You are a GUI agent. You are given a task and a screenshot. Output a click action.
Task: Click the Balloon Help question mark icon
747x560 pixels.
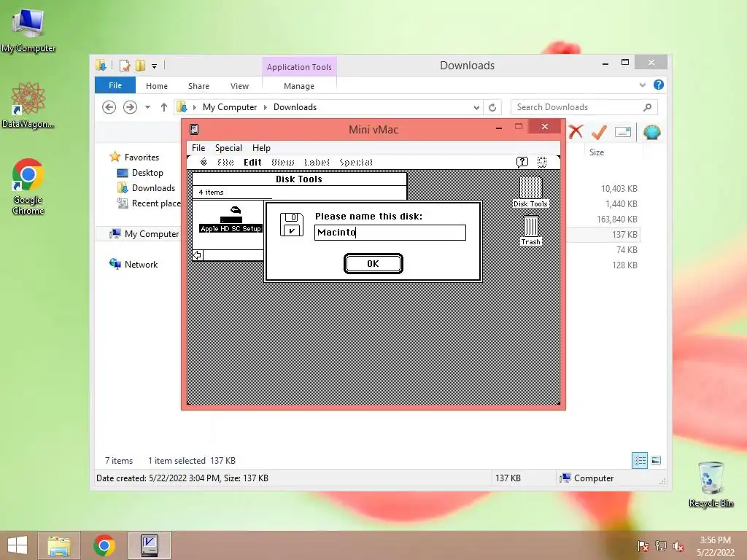pos(522,162)
